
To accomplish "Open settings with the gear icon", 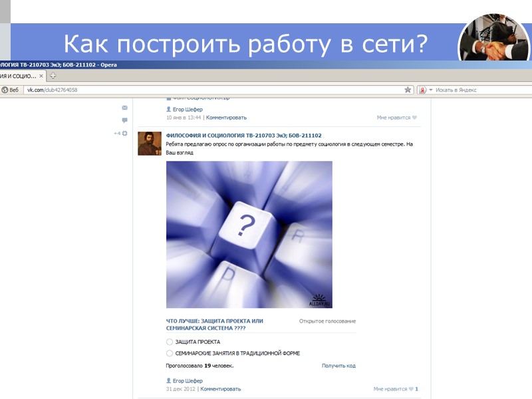I will click(x=125, y=133).
